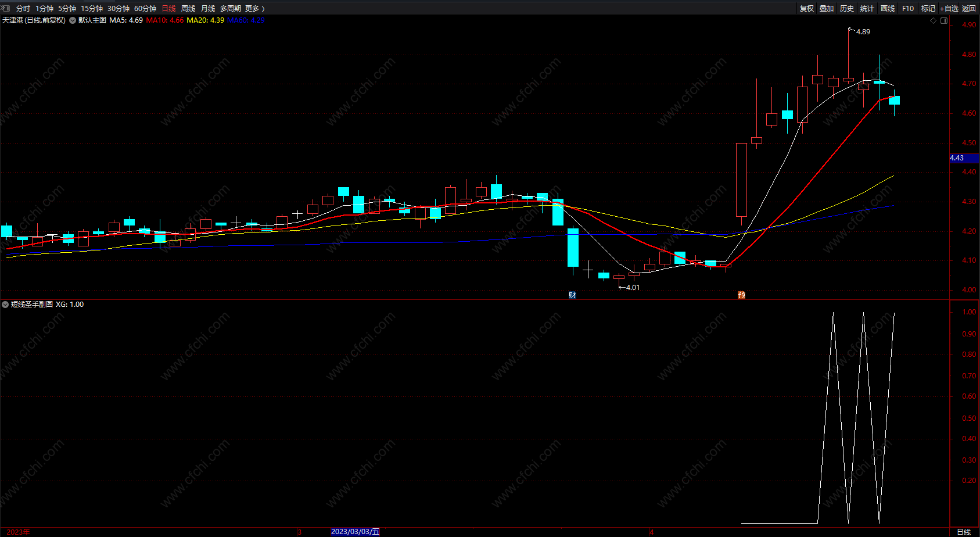Click the 4.01 low price annotation
The width and height of the screenshot is (980, 537).
coord(633,288)
